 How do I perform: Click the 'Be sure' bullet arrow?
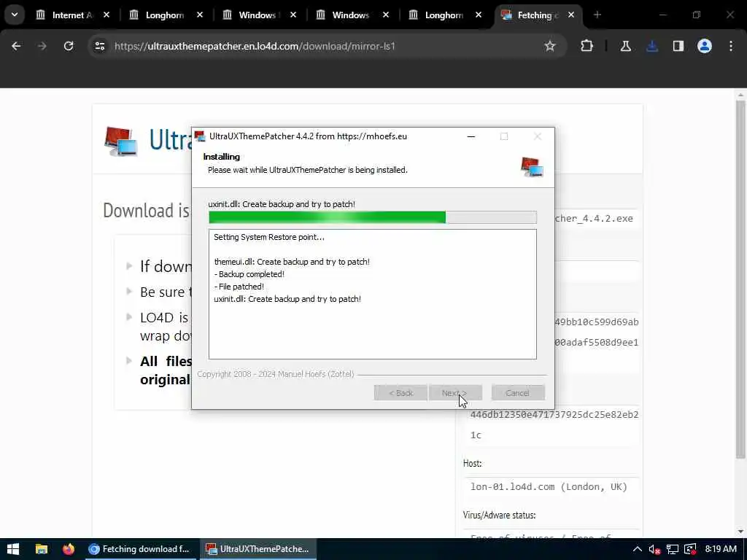tap(129, 291)
